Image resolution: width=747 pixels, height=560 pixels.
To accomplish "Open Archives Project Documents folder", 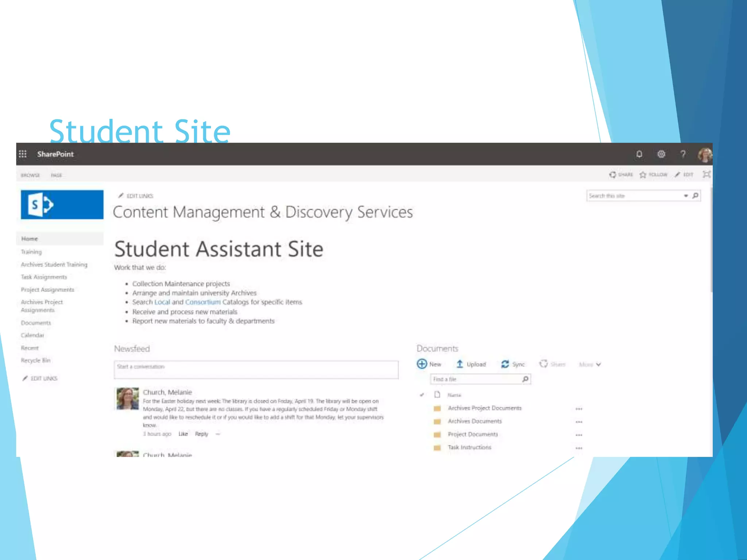I will [485, 408].
